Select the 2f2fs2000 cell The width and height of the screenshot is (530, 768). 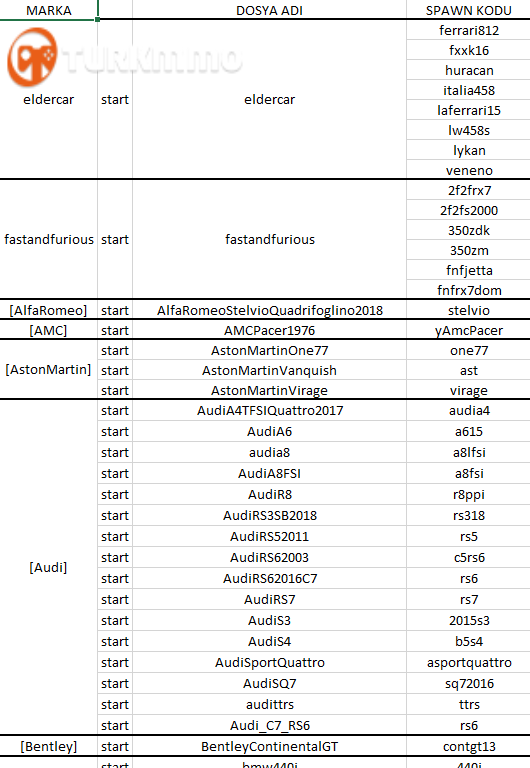pyautogui.click(x=468, y=210)
